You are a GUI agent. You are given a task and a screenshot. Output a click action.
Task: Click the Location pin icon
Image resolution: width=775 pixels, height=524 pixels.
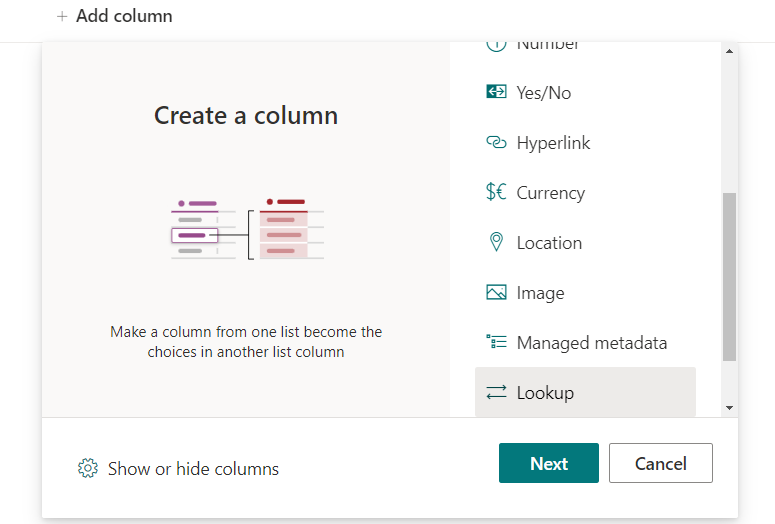tap(496, 242)
